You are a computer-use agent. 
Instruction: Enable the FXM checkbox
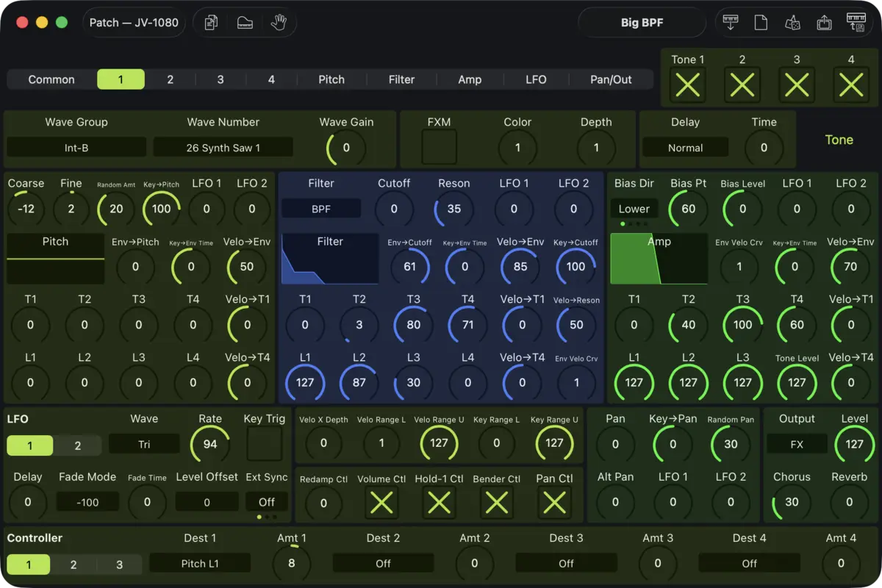pos(439,147)
